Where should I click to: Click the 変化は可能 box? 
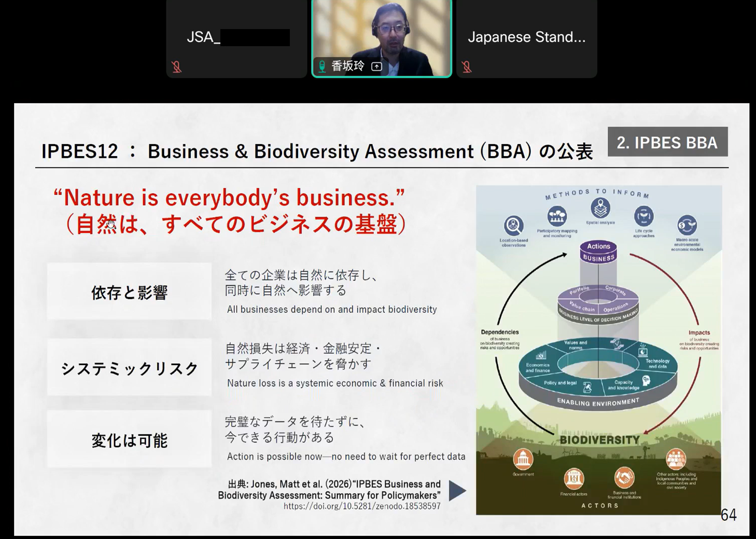[x=129, y=439]
